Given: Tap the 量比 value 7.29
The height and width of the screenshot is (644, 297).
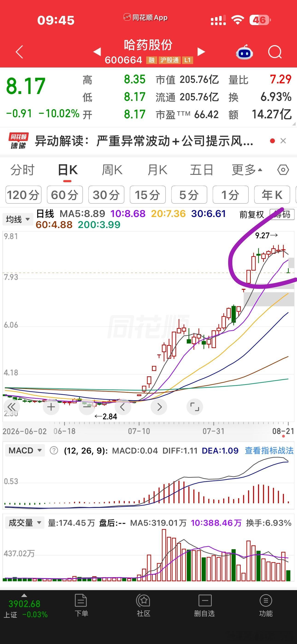Looking at the screenshot, I should click(x=280, y=79).
